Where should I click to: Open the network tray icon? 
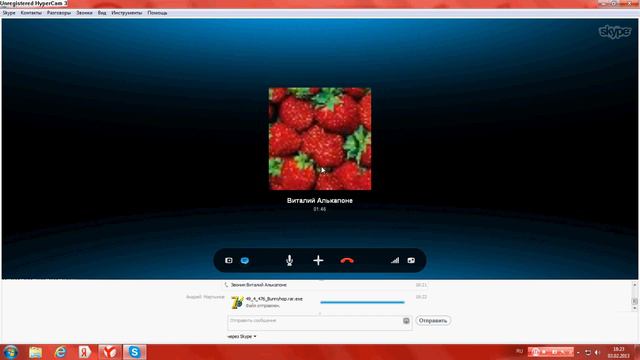tap(588, 352)
